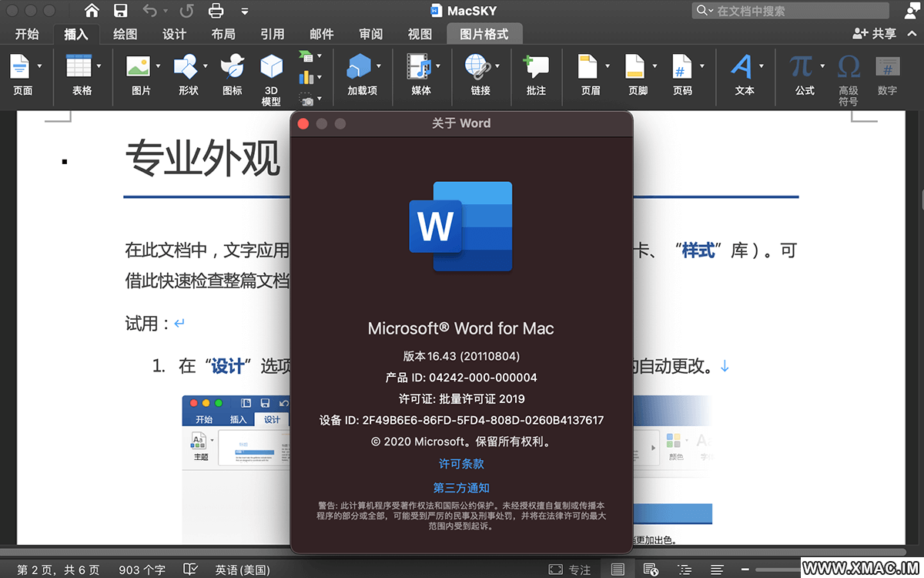The width and height of the screenshot is (924, 578).
Task: Expand the 链接 dropdown arrow
Action: click(497, 66)
